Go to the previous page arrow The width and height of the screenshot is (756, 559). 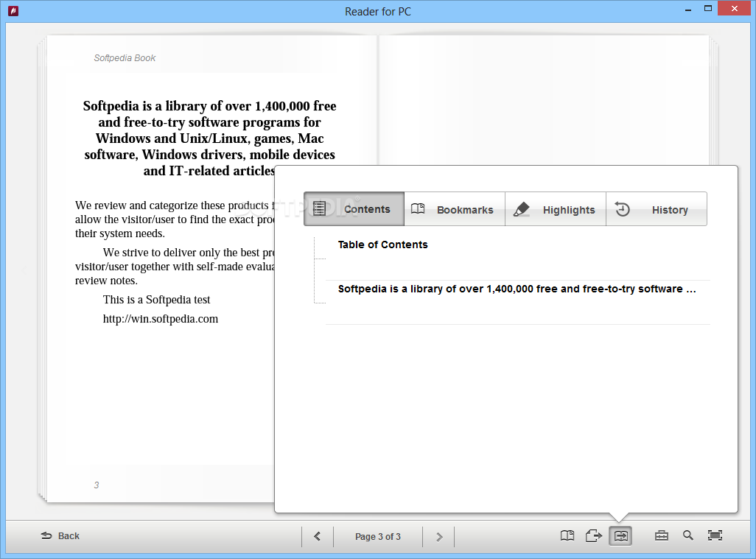pyautogui.click(x=318, y=536)
